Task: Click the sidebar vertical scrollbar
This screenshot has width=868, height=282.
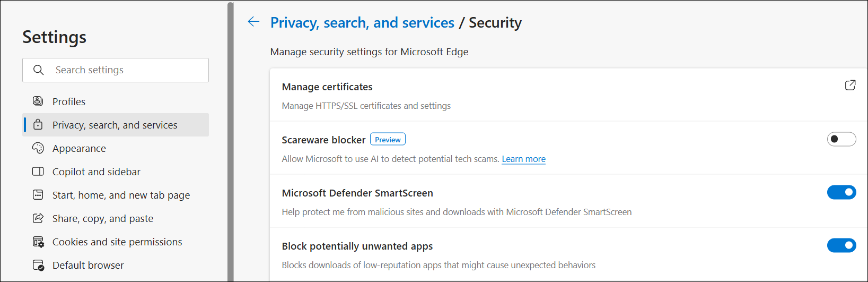Action: click(x=230, y=142)
